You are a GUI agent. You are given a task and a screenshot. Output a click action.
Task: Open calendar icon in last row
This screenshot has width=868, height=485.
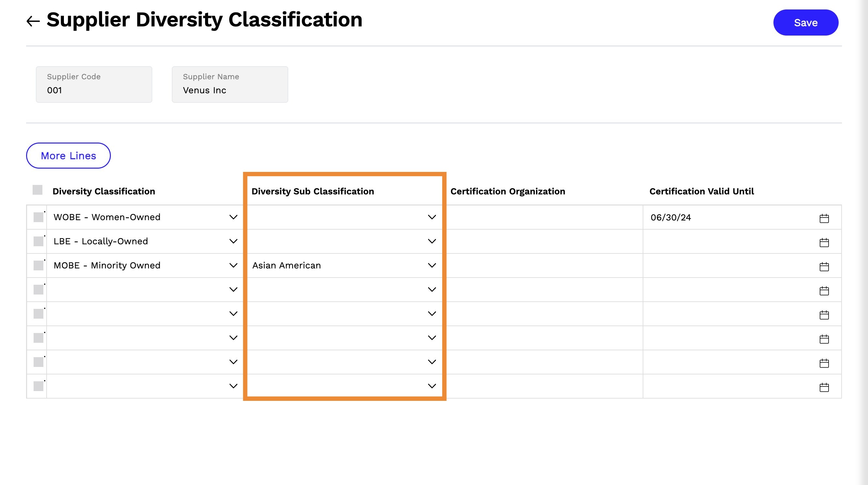(824, 387)
